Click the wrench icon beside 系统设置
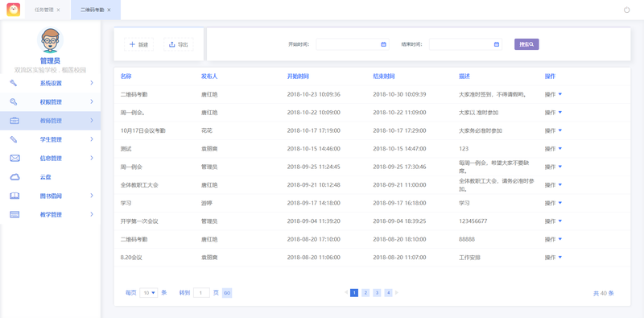The image size is (644, 318). (14, 83)
